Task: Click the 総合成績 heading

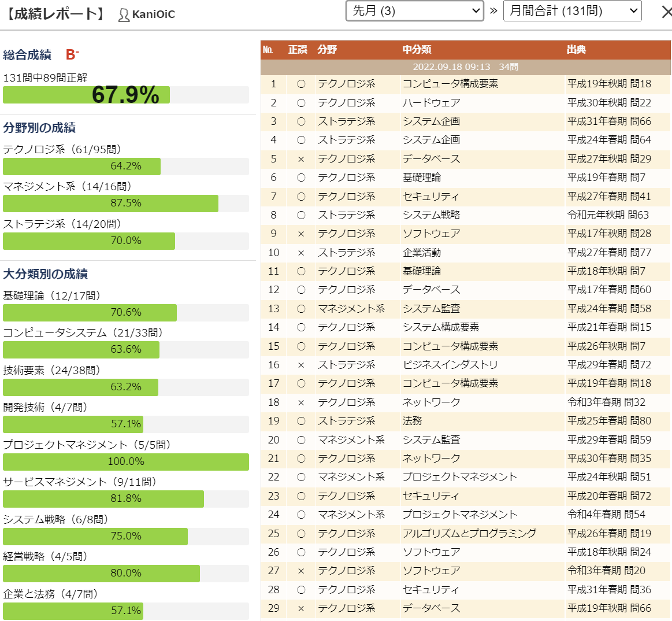Action: coord(27,55)
